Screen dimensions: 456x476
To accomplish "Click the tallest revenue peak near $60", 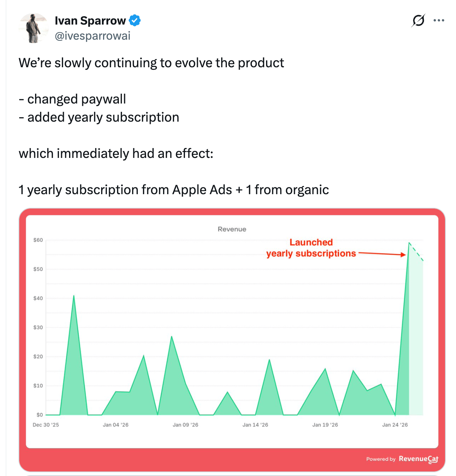I will point(409,243).
